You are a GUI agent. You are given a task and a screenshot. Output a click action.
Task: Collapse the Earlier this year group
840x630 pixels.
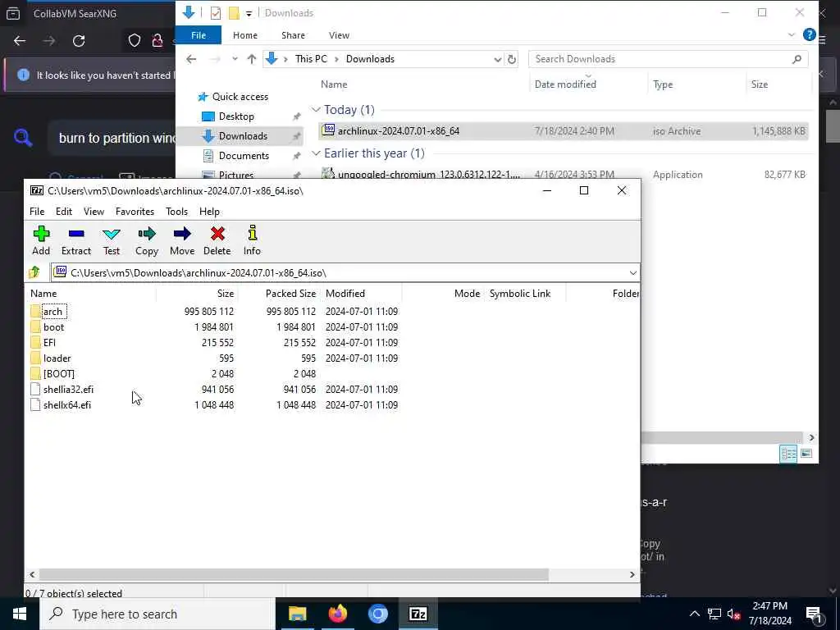coord(316,153)
